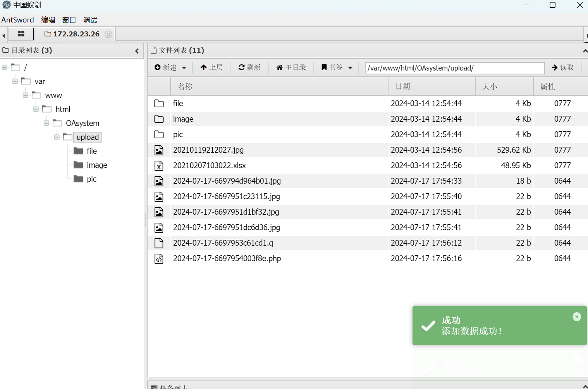588x389 pixels.
Task: Open the 调试 menu
Action: (x=90, y=20)
